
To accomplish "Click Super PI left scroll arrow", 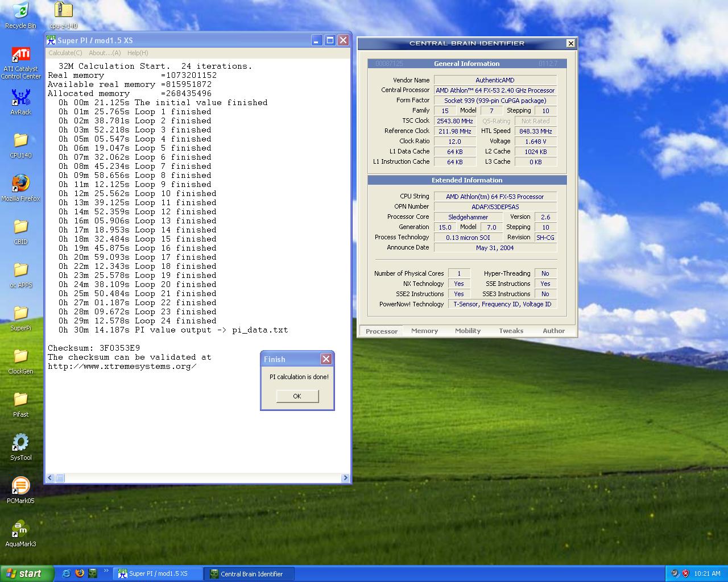I will click(x=50, y=478).
